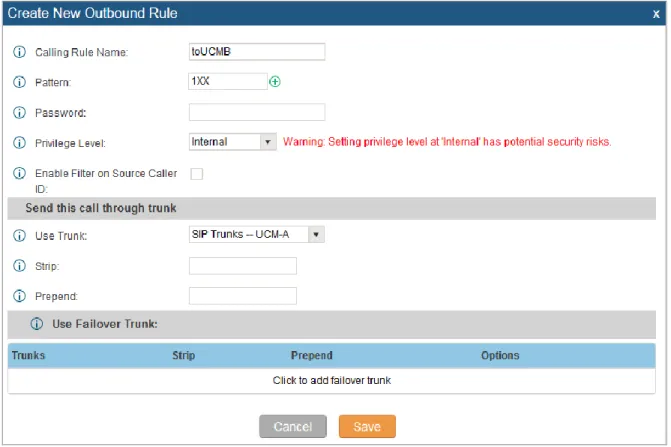This screenshot has height=447, width=671.
Task: Click the Prepend column header in failover table
Action: (x=312, y=355)
